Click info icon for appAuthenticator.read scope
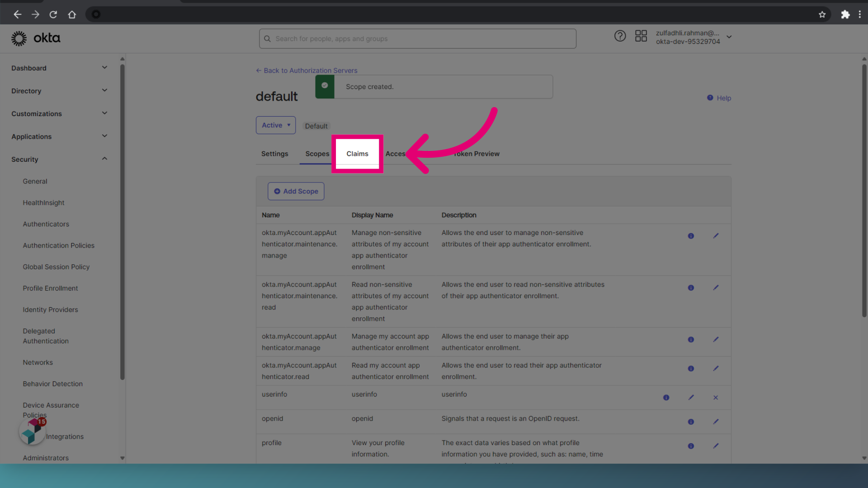The width and height of the screenshot is (868, 488). (691, 369)
